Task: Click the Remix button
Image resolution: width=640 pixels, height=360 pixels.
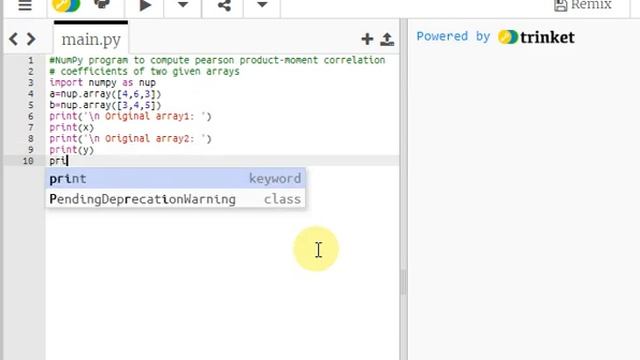Action: tap(583, 5)
